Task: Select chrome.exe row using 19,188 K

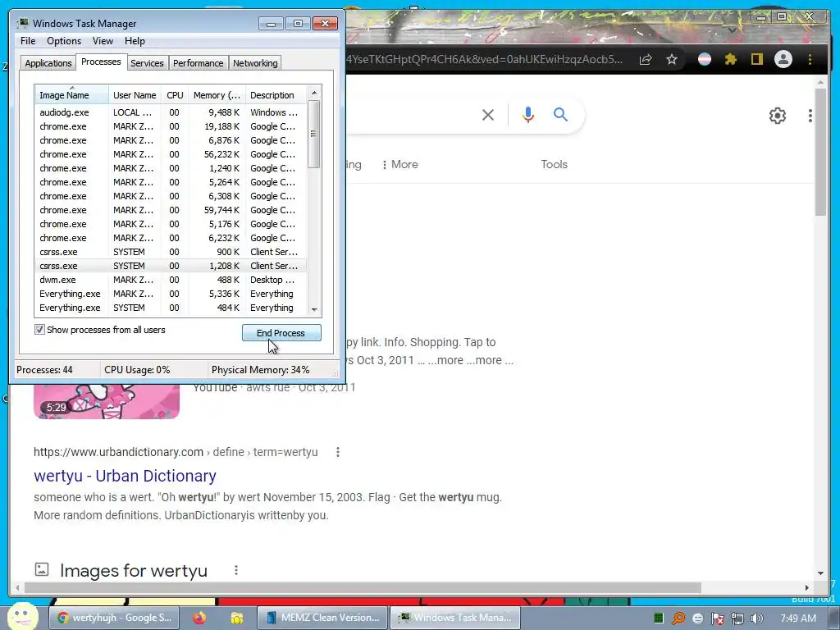Action: tap(171, 126)
